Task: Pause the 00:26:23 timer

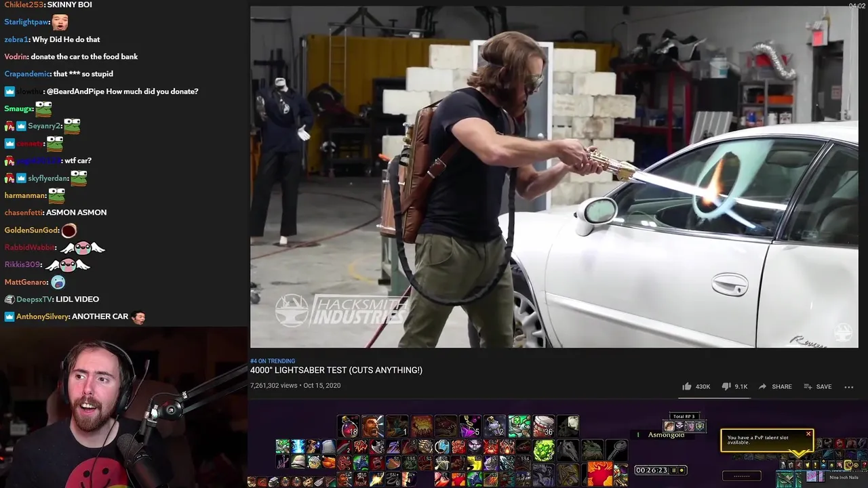Action: coord(673,470)
